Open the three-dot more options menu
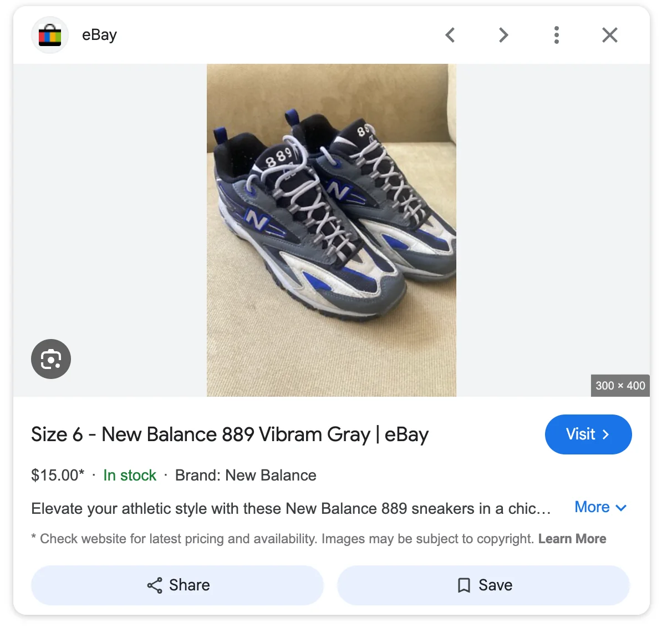This screenshot has height=637, width=672. tap(556, 35)
